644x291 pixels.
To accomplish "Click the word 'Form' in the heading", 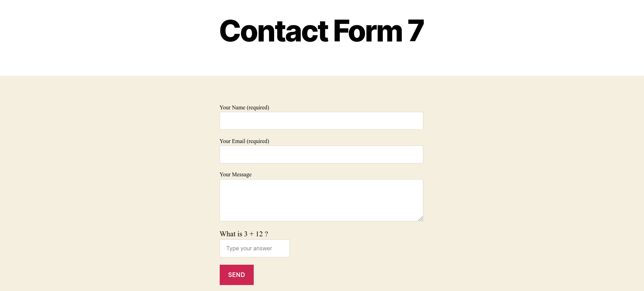I will (x=368, y=31).
